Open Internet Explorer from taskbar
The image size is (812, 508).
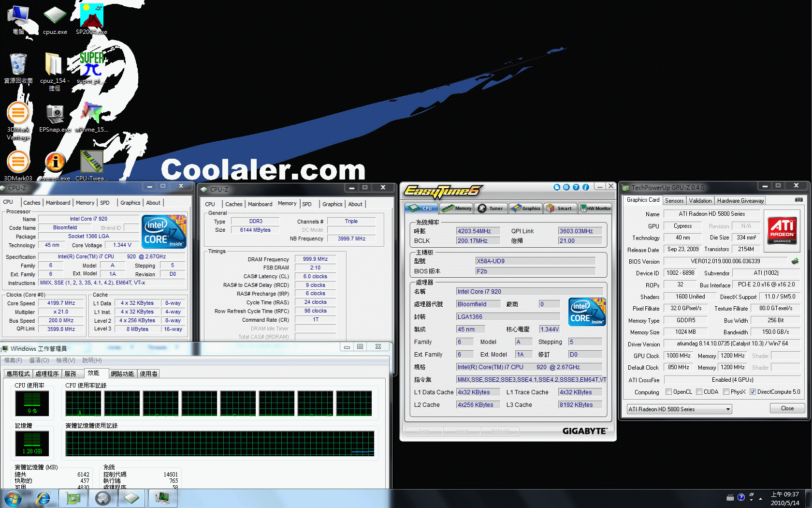pos(43,498)
